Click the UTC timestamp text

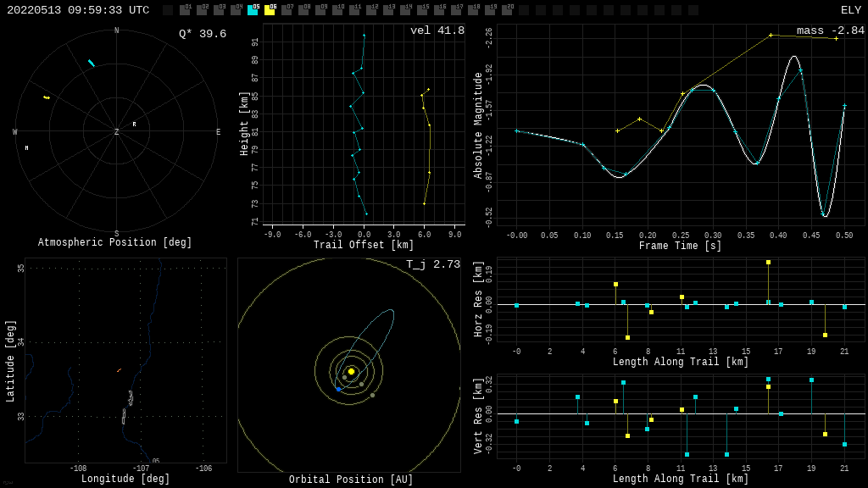click(78, 10)
